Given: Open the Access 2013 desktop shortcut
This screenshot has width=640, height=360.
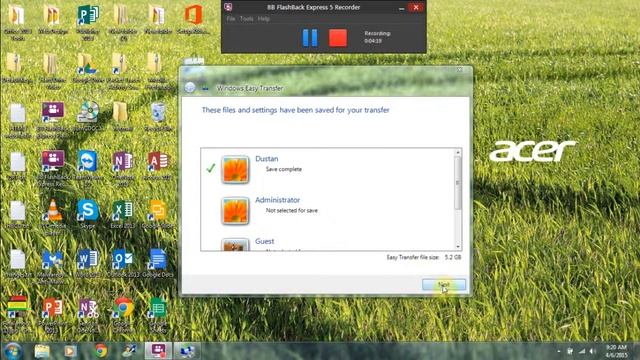Looking at the screenshot, I should [158, 166].
